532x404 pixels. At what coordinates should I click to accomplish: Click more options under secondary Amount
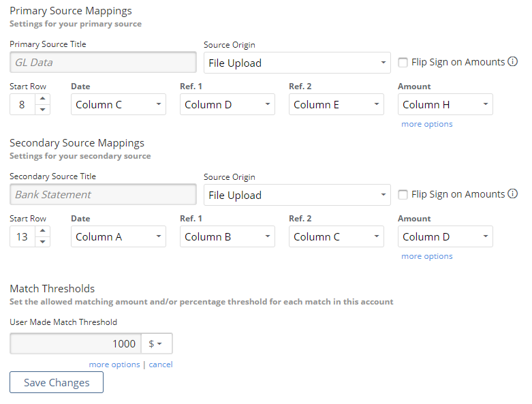pos(427,256)
